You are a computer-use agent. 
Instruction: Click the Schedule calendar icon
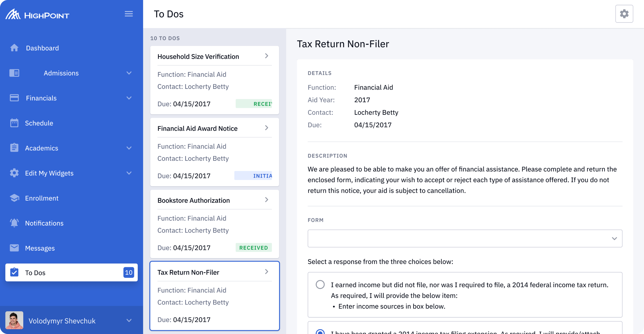coord(14,123)
